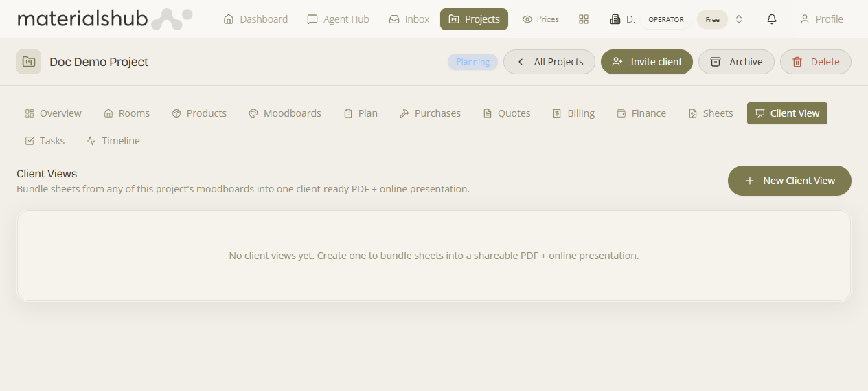868x391 pixels.
Task: Open the Inbox
Action: click(x=409, y=19)
